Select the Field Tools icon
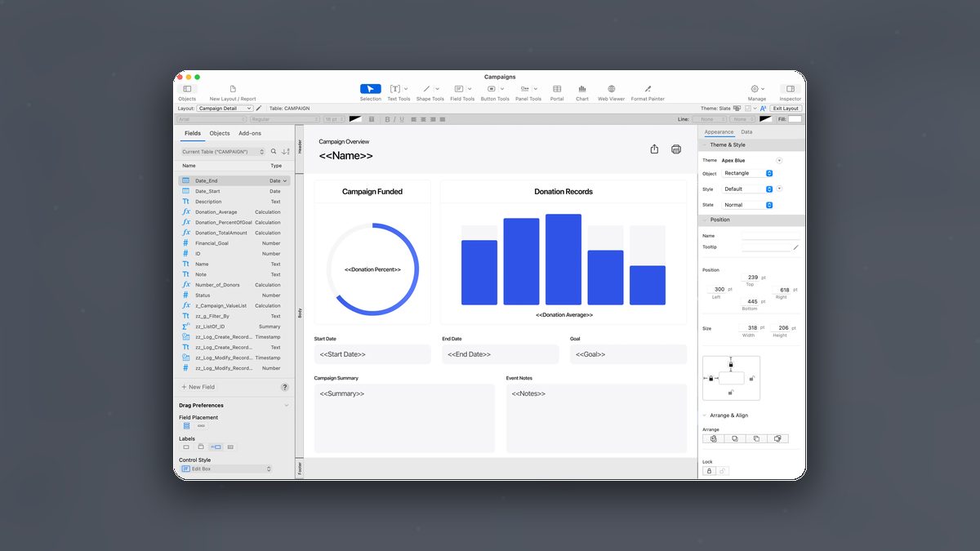The width and height of the screenshot is (980, 551). 458,89
